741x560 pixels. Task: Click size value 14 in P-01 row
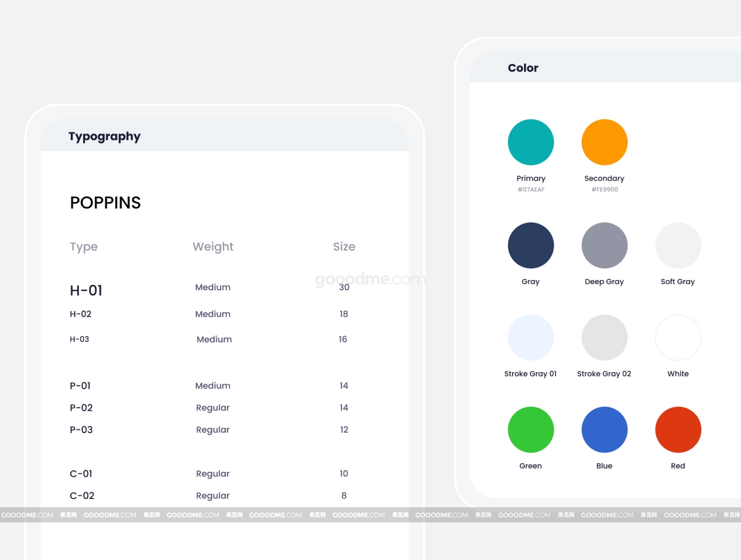point(344,386)
